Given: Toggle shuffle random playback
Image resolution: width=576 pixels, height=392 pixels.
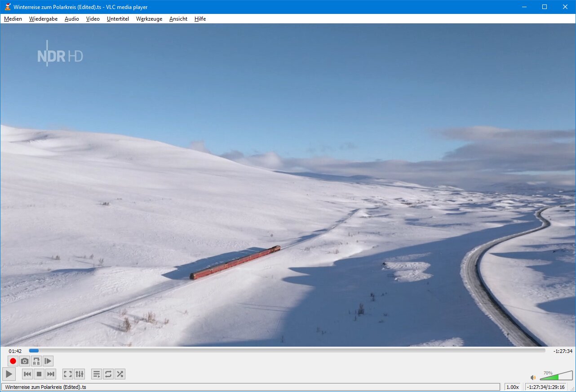Looking at the screenshot, I should pos(120,374).
